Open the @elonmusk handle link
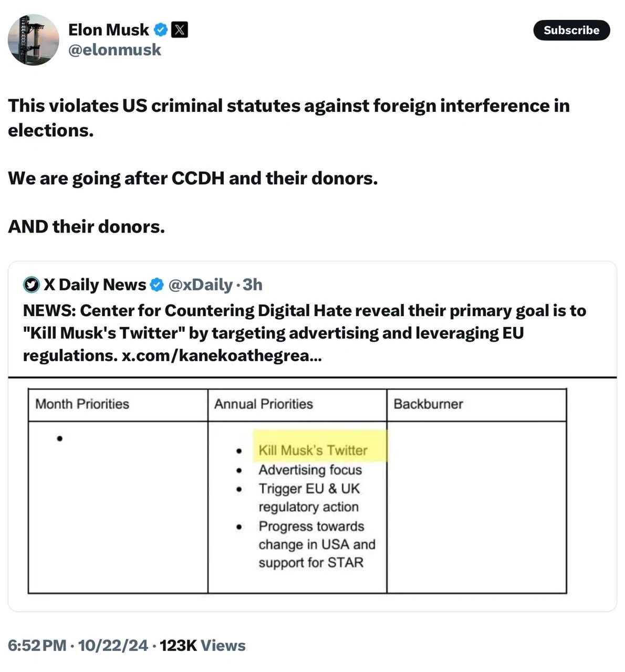The image size is (625, 672). coord(114,50)
